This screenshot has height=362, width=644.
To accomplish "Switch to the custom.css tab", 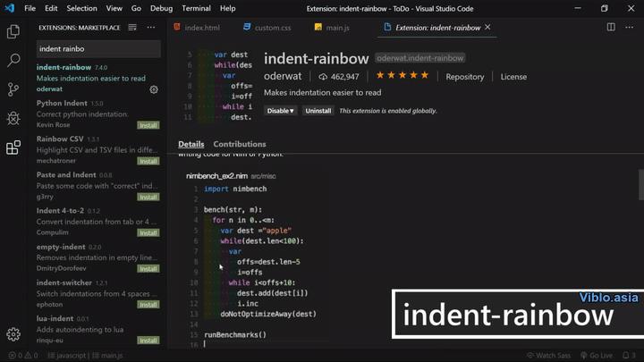I will click(x=267, y=28).
